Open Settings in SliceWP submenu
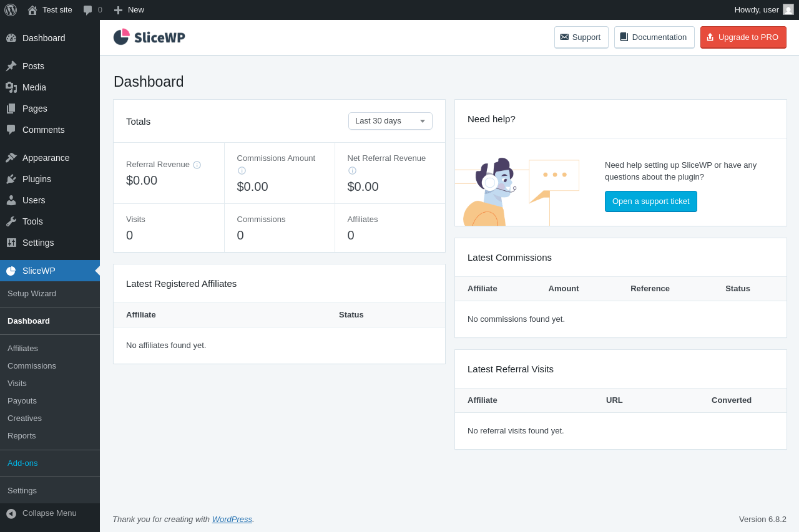Viewport: 799px width, 532px height. (22, 490)
